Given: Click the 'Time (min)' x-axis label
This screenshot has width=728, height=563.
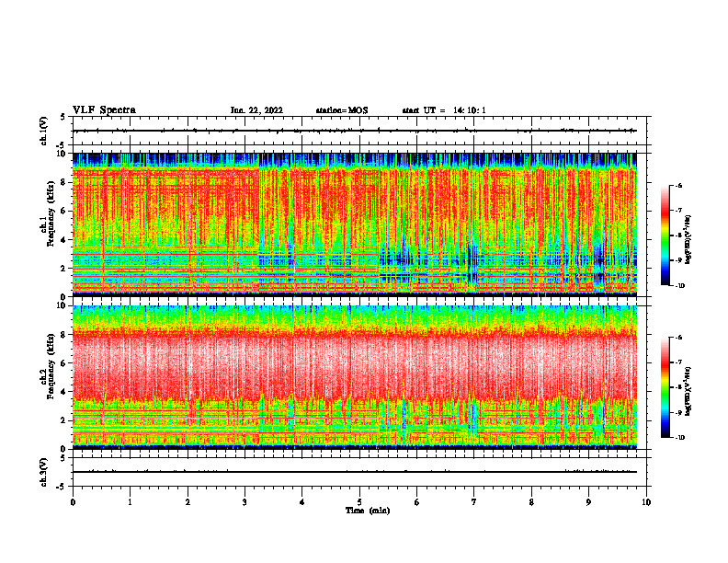Looking at the screenshot, I should [368, 511].
